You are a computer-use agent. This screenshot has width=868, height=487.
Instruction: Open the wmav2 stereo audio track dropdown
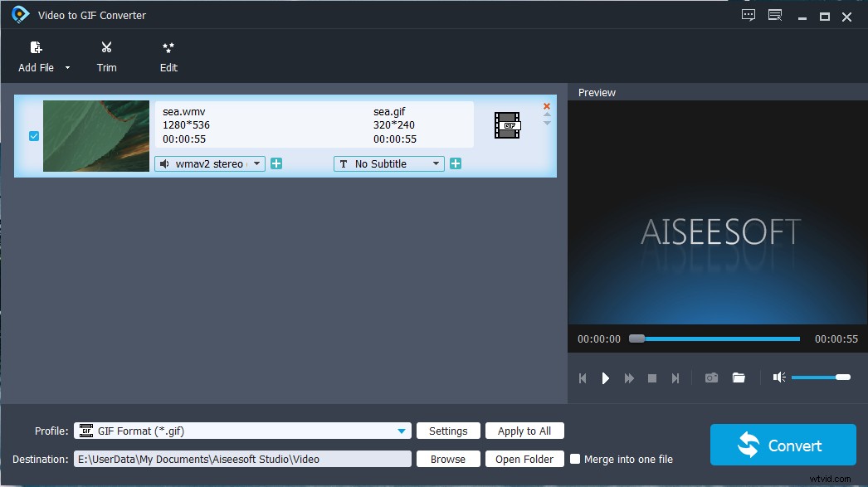[x=256, y=163]
